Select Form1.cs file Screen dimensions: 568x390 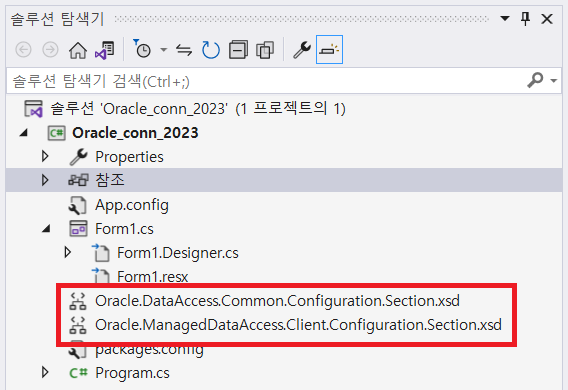(124, 229)
